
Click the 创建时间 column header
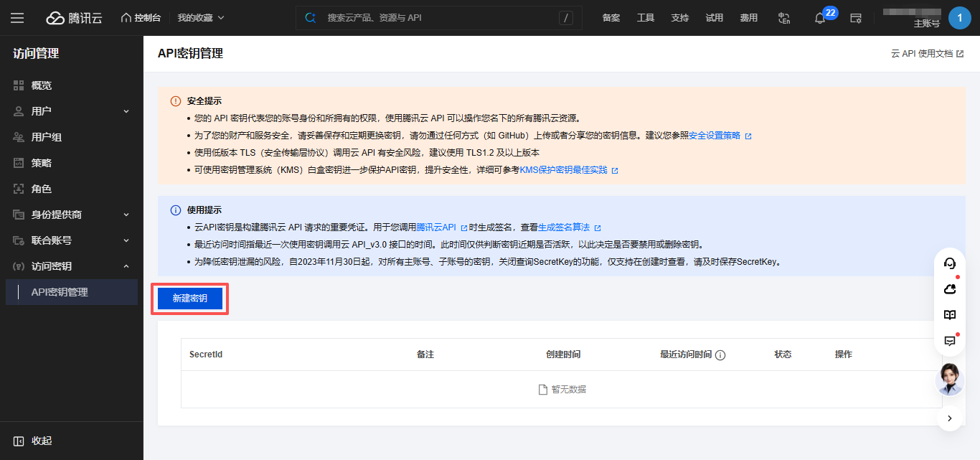tap(563, 355)
